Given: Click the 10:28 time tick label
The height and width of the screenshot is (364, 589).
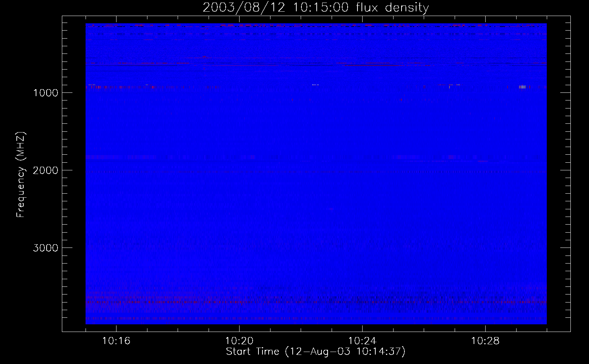Looking at the screenshot, I should pyautogui.click(x=485, y=341).
